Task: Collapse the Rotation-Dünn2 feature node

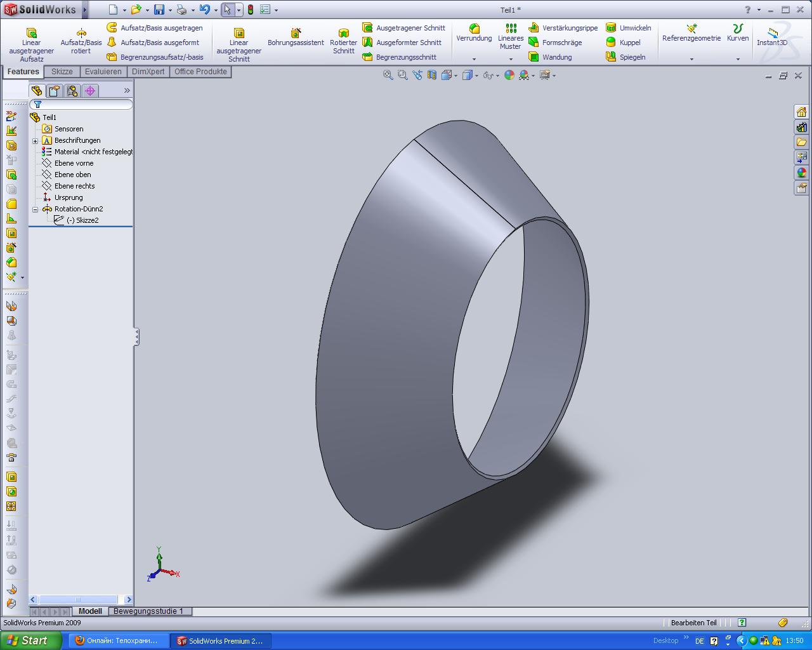Action: click(x=36, y=209)
